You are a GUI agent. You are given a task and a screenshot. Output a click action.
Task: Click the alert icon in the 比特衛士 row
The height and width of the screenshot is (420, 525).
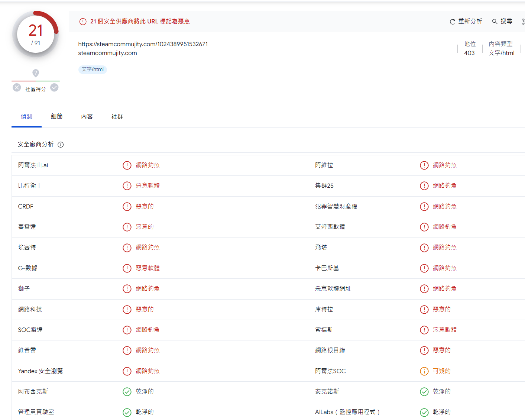coord(127,186)
